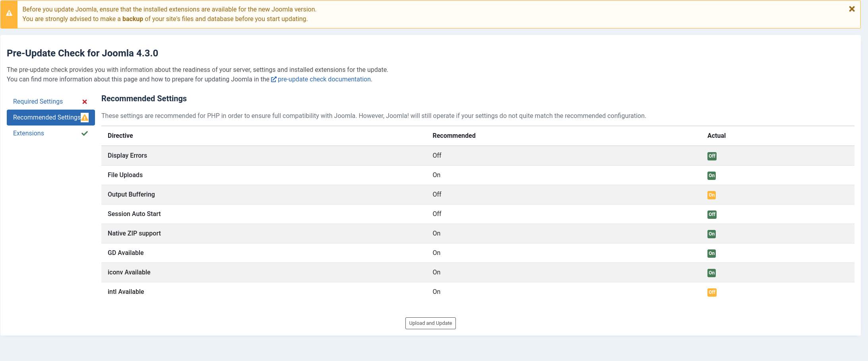
Task: Click the green Off badge for Display Errors
Action: tap(712, 156)
